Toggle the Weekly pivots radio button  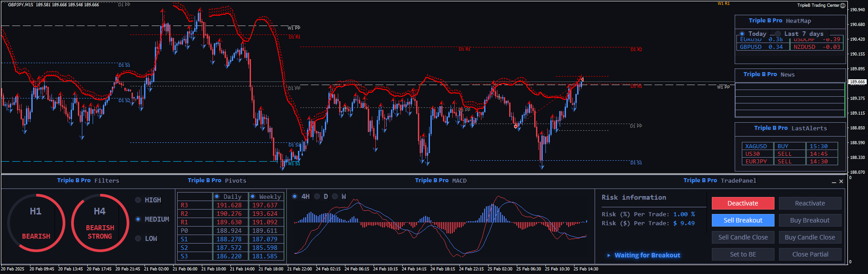[x=253, y=197]
